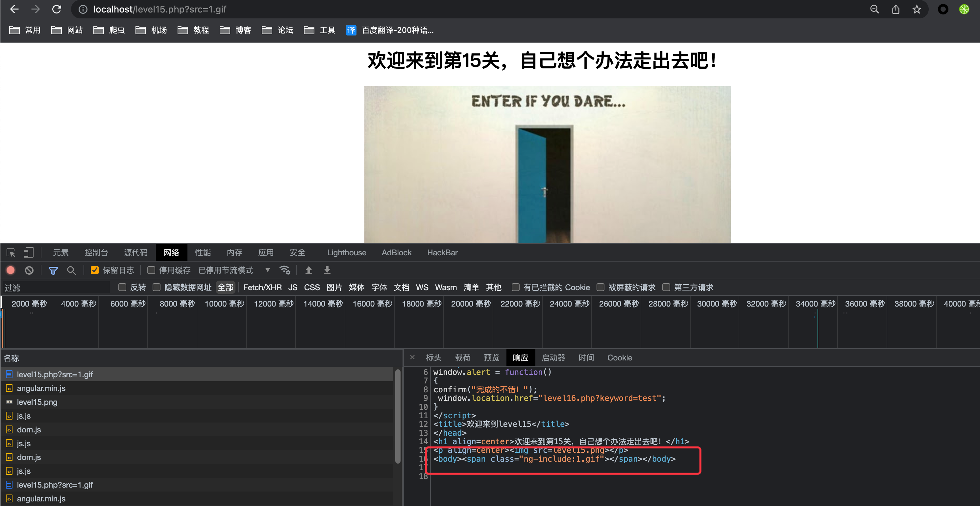The image size is (980, 506).
Task: Enable 停用缓存 checkbox
Action: [x=151, y=270]
